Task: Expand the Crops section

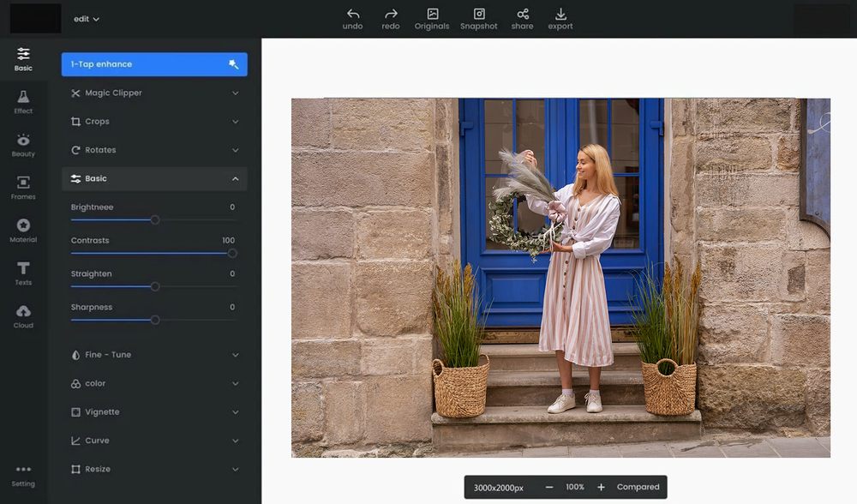Action: 154,122
